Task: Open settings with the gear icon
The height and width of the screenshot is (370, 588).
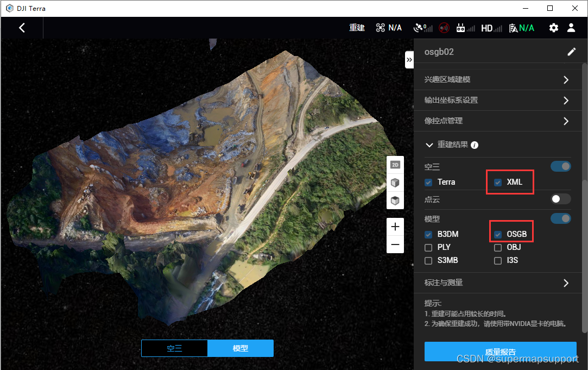Action: [x=553, y=28]
